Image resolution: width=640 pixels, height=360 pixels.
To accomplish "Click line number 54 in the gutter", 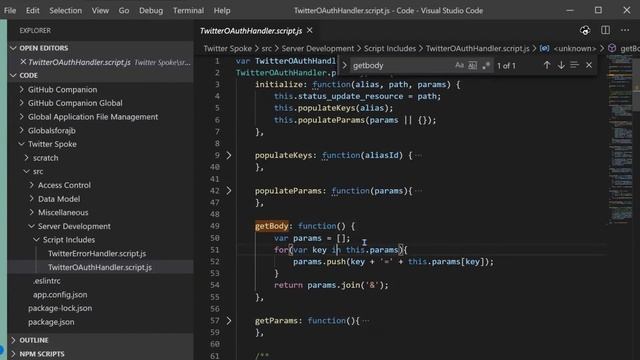I will coord(215,285).
